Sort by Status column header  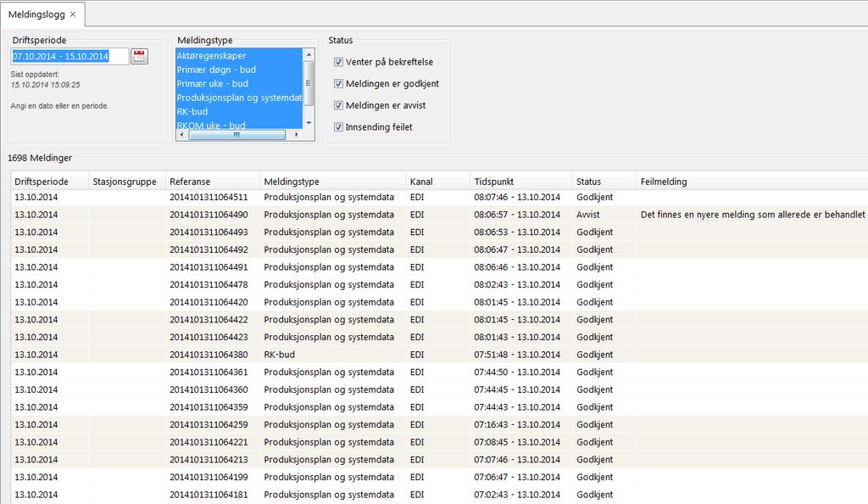(604, 181)
